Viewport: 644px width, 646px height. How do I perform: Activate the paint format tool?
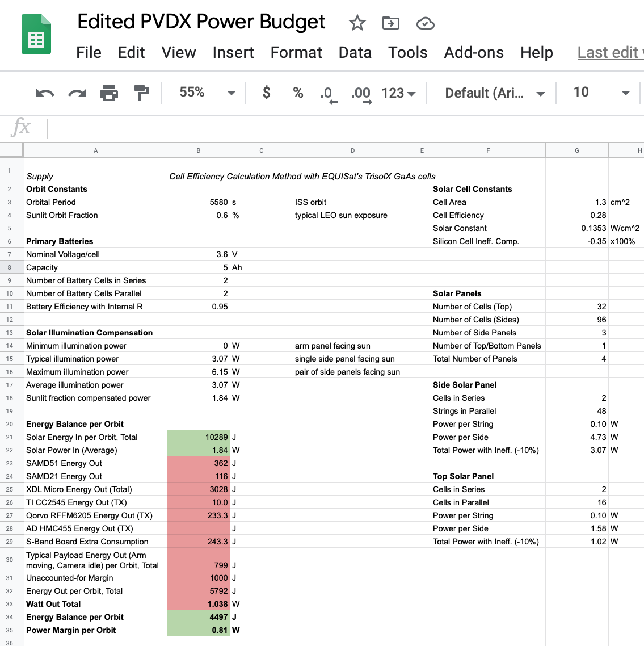(x=141, y=93)
